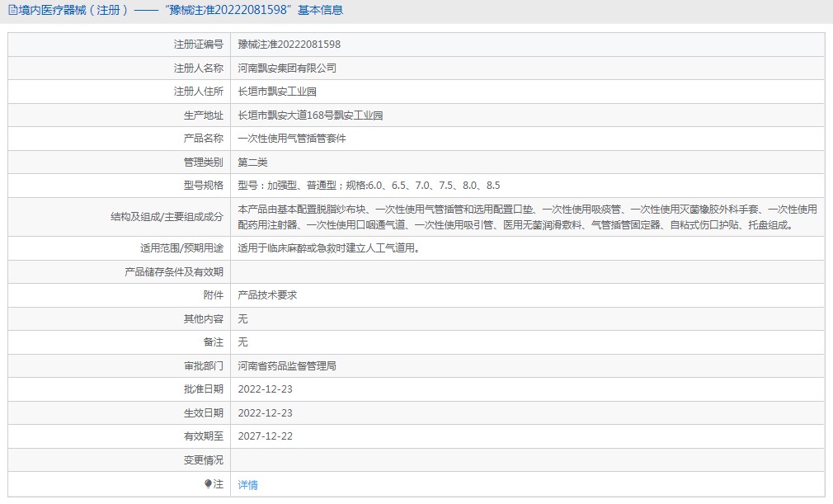833x504 pixels.
Task: Click the lightbulb icon next to 注
Action: coord(208,484)
